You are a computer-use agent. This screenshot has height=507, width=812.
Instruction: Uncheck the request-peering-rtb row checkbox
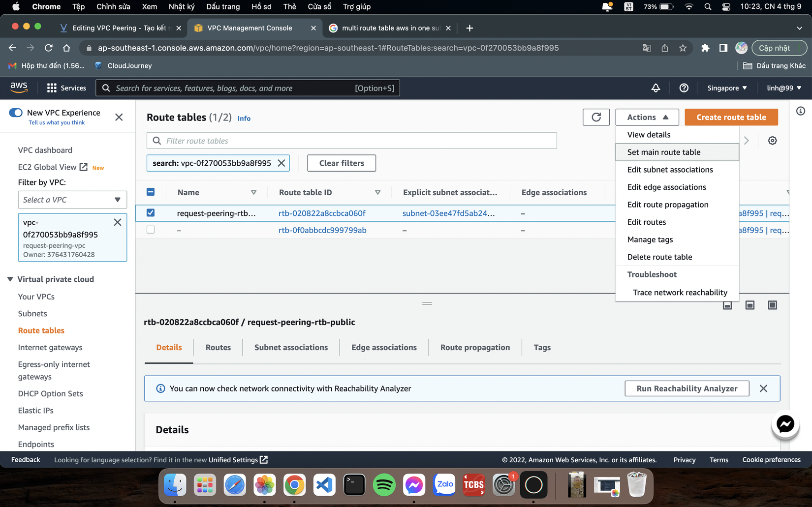click(x=151, y=213)
